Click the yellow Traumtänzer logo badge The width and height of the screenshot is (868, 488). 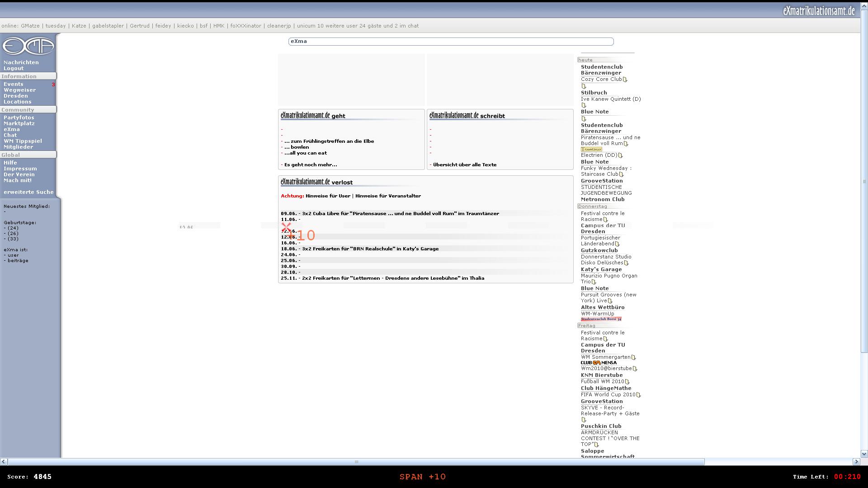click(x=591, y=149)
